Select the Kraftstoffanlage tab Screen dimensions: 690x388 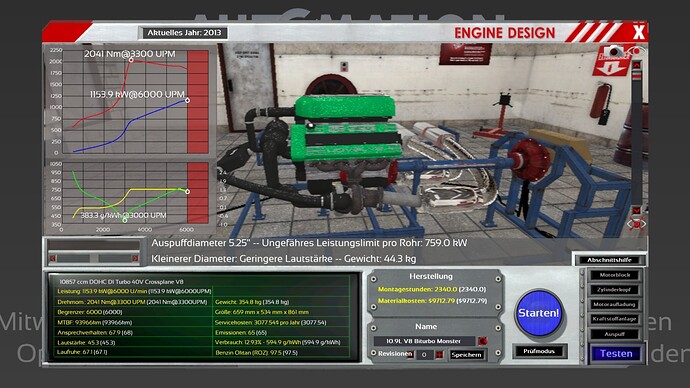(x=615, y=319)
